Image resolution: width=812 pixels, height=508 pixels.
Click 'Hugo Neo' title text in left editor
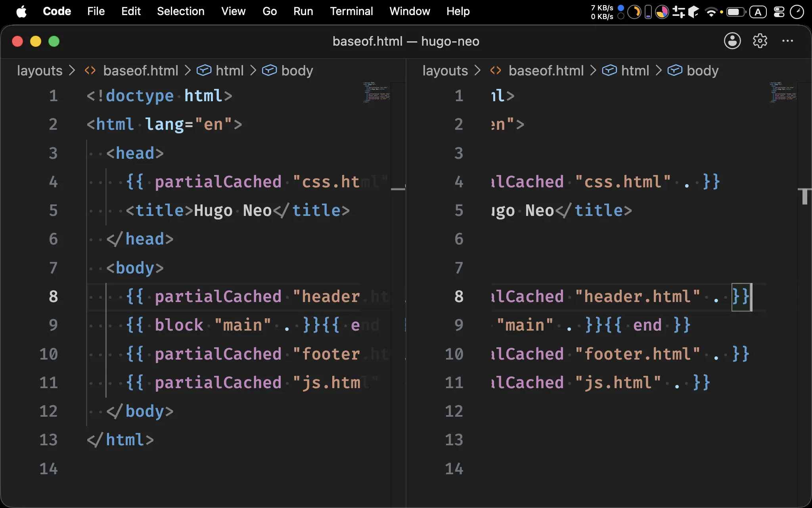[233, 210]
